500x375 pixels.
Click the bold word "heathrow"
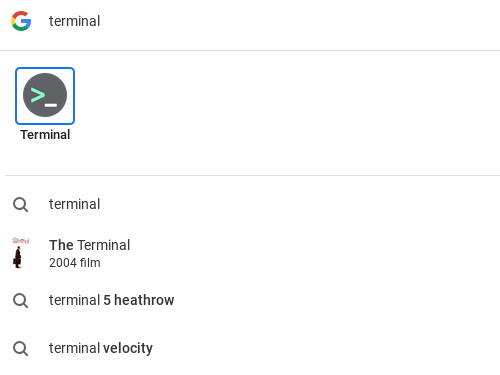point(144,300)
